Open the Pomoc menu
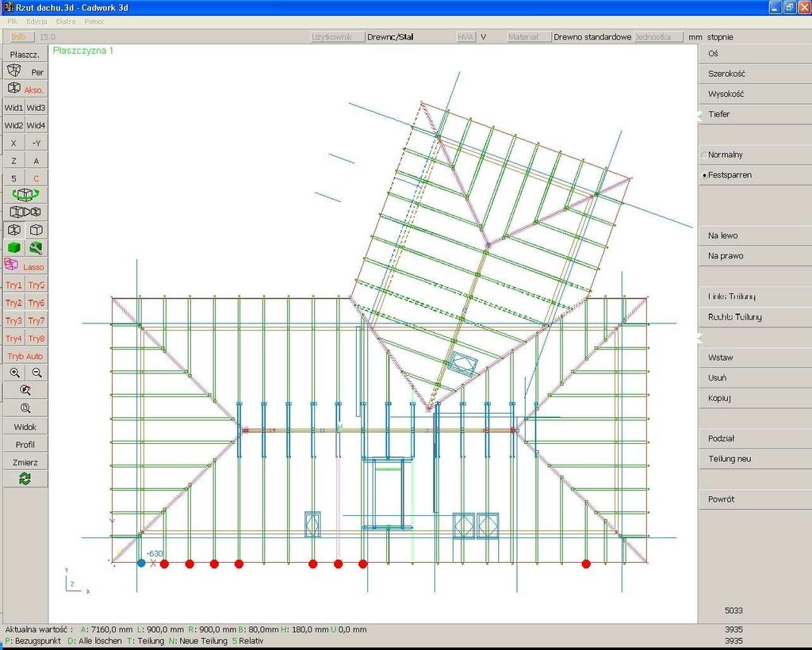The width and height of the screenshot is (812, 650). 94,21
